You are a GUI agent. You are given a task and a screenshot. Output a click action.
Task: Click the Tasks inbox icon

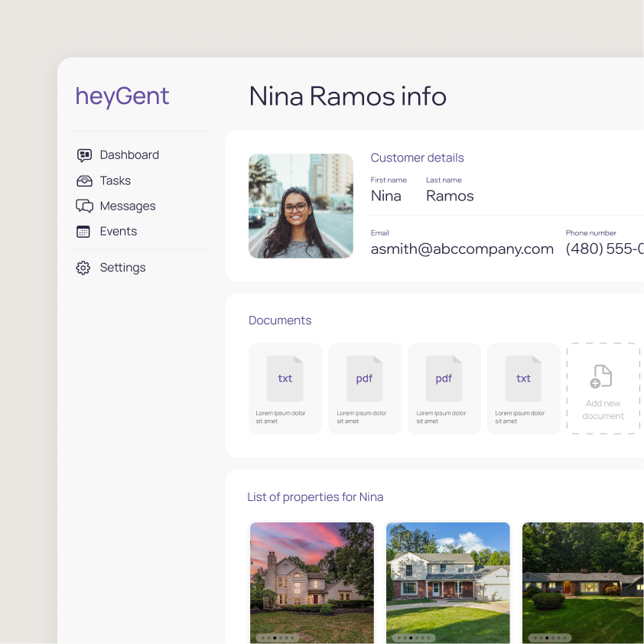coord(84,181)
